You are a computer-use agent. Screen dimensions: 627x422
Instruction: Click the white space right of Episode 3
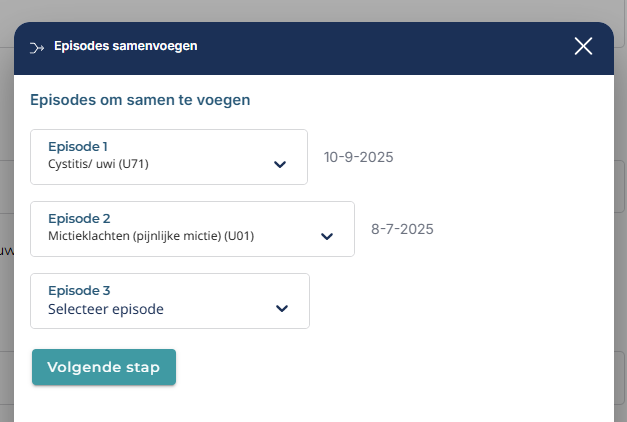450,301
